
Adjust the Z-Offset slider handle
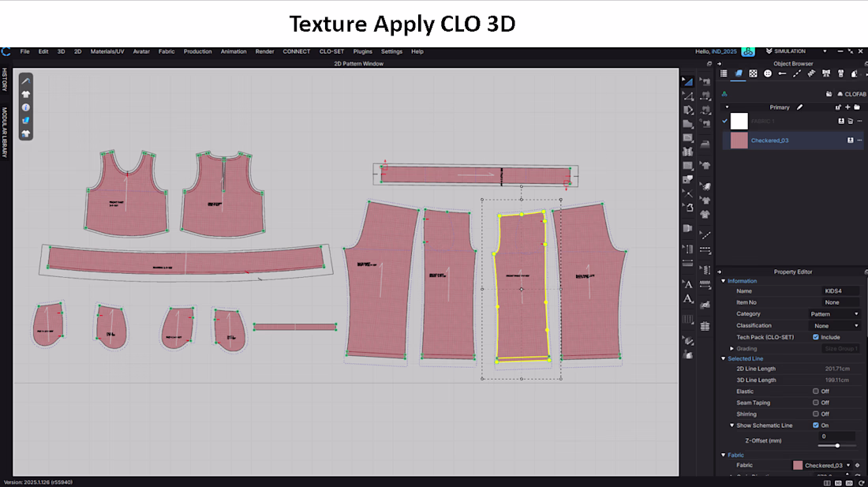837,445
